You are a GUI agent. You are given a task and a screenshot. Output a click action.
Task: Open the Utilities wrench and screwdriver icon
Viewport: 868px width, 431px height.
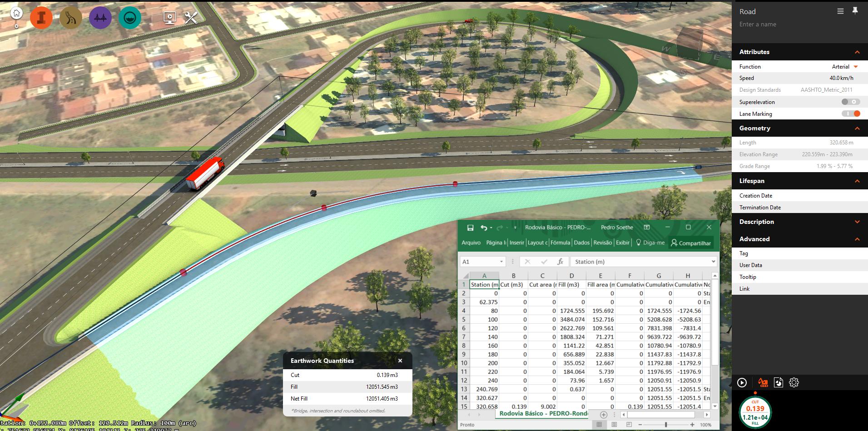click(191, 18)
